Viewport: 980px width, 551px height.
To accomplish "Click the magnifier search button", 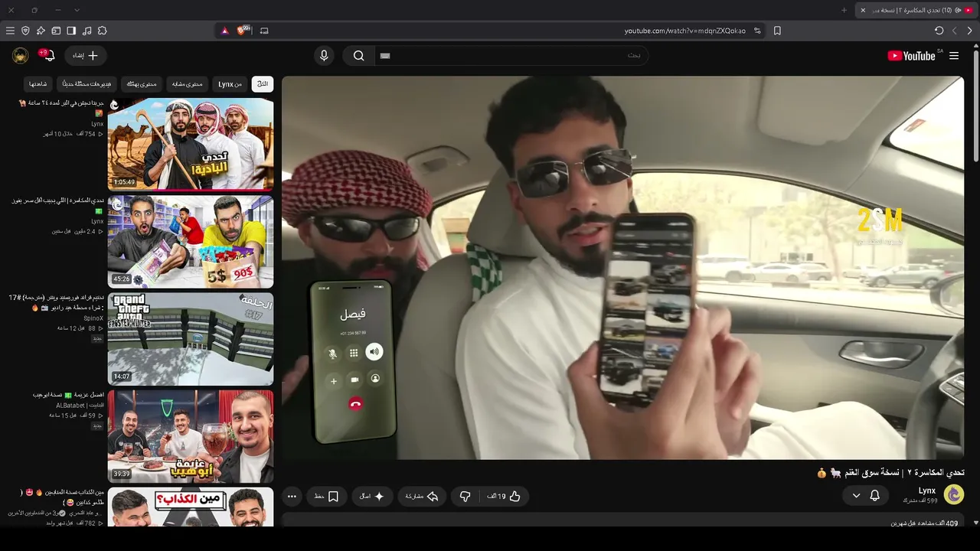I will [x=358, y=56].
